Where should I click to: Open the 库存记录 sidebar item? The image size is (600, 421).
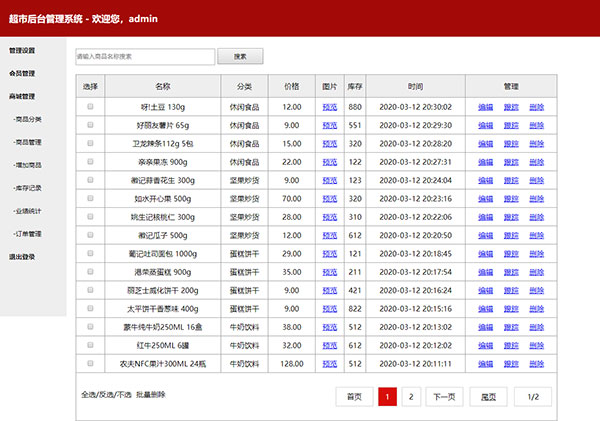point(28,188)
